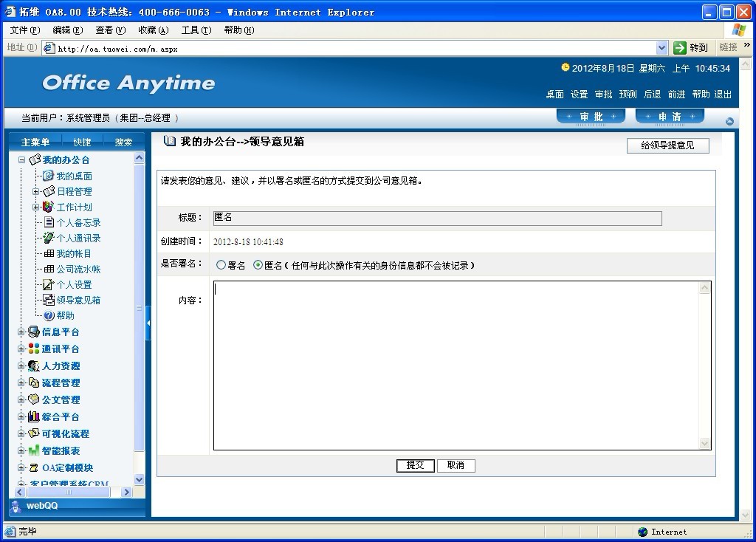This screenshot has height=542, width=756.
Task: Click the 公司流水帐 table icon
Action: pos(49,269)
